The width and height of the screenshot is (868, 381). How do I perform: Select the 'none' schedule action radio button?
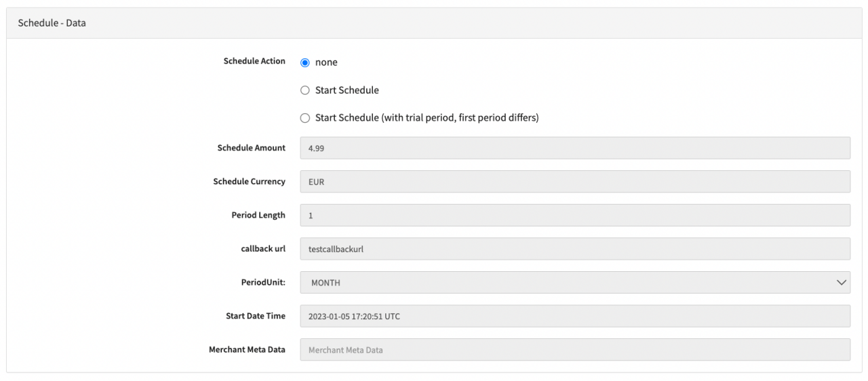(x=305, y=62)
